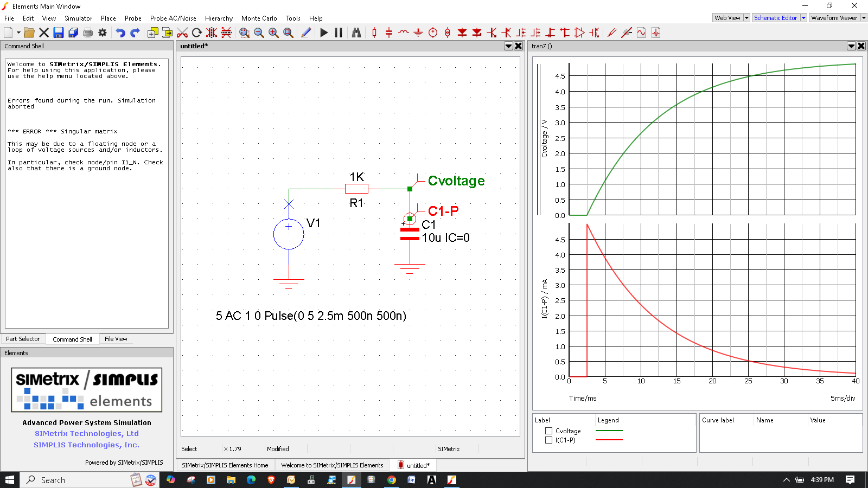Cut selection with scissors icon
Viewport: 868px width, 488px height.
pyautogui.click(x=182, y=33)
